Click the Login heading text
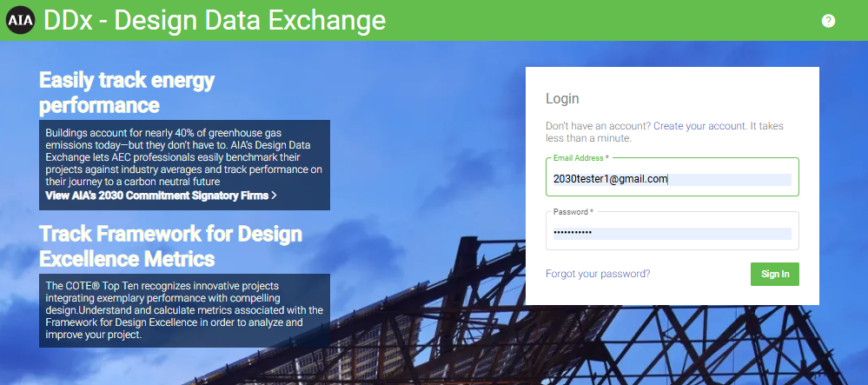Image resolution: width=868 pixels, height=385 pixels. pyautogui.click(x=562, y=98)
